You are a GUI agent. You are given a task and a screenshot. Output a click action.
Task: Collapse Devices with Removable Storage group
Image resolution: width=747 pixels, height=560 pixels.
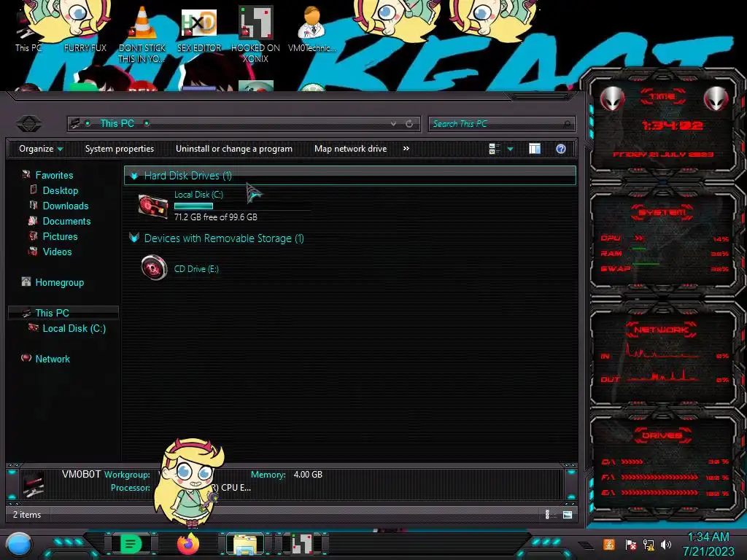(x=134, y=238)
